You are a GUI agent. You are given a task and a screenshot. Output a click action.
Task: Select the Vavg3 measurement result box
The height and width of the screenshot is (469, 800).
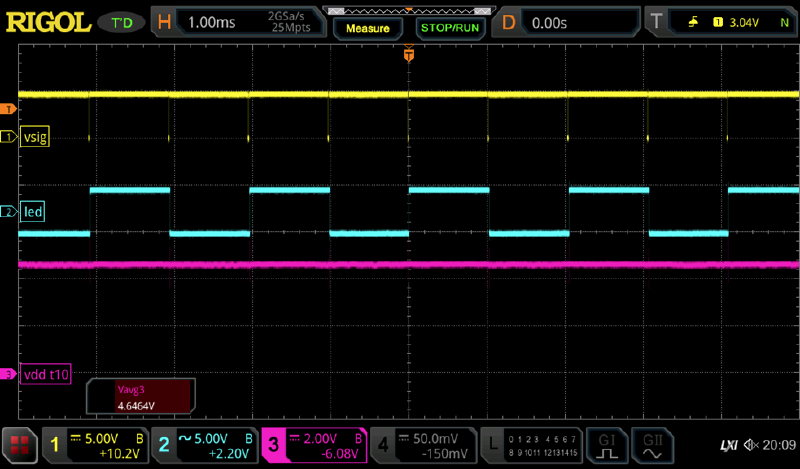tap(138, 396)
